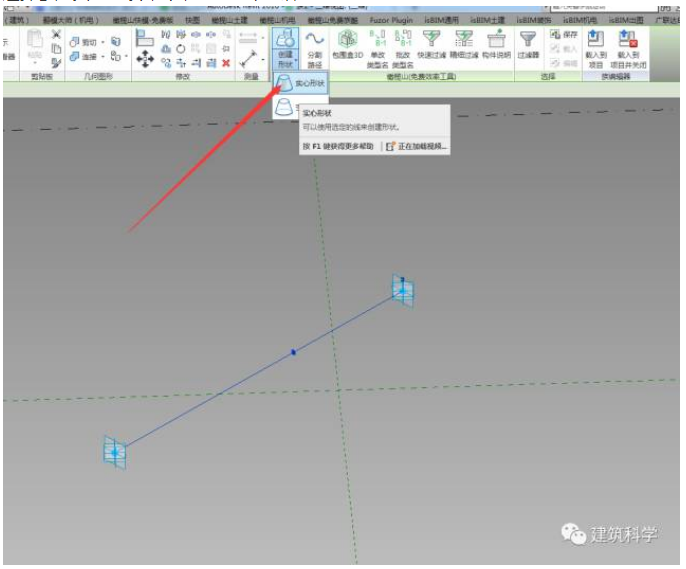
Task: Click the 选择 panel title
Action: click(548, 77)
